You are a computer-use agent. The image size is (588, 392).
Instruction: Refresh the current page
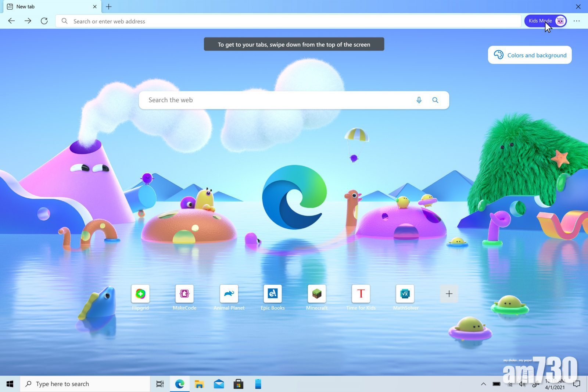[x=44, y=21]
